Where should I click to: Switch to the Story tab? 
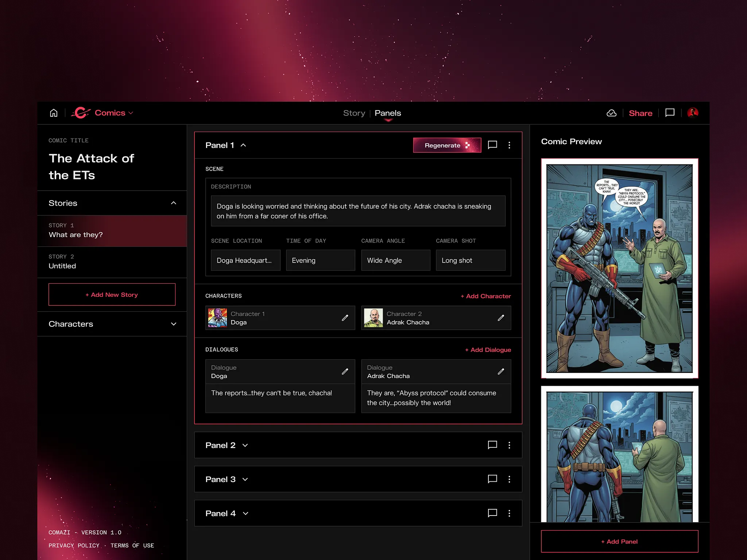[x=354, y=113]
